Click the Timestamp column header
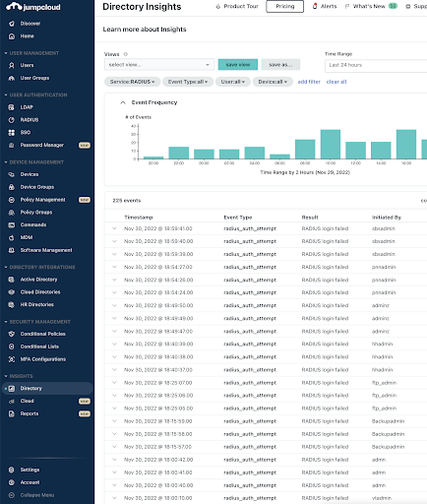 click(139, 218)
